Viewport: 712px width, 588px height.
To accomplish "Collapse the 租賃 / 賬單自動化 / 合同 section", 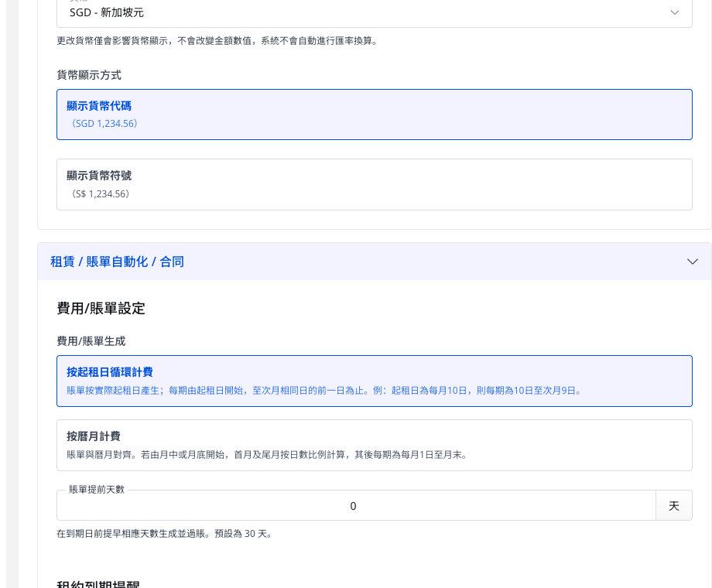I will (374, 262).
